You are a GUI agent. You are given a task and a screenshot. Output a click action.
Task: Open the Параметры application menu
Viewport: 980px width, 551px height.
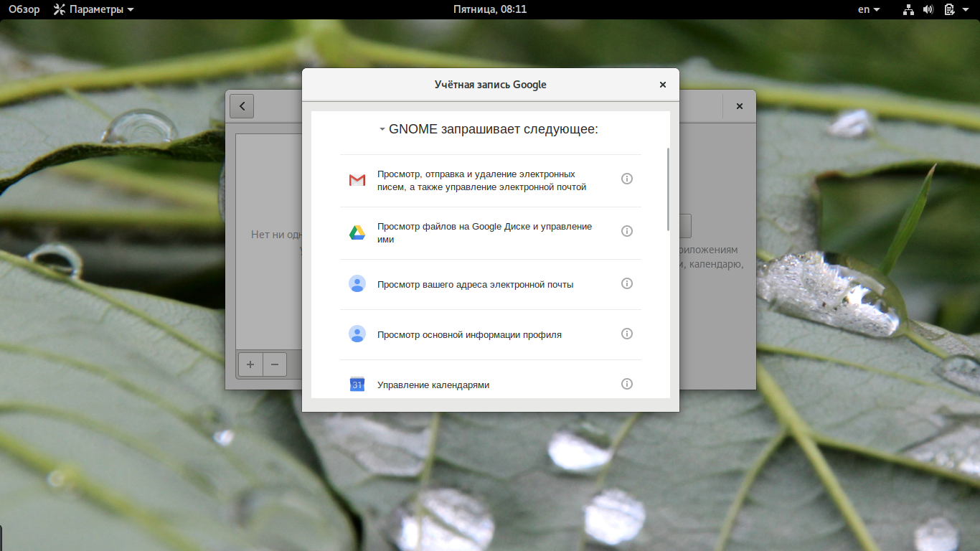pyautogui.click(x=93, y=9)
